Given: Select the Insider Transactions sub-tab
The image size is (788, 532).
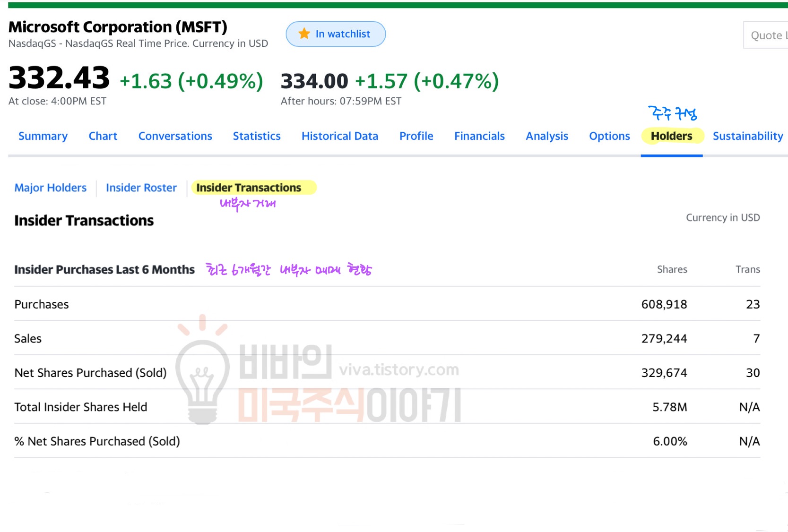Looking at the screenshot, I should click(x=249, y=188).
